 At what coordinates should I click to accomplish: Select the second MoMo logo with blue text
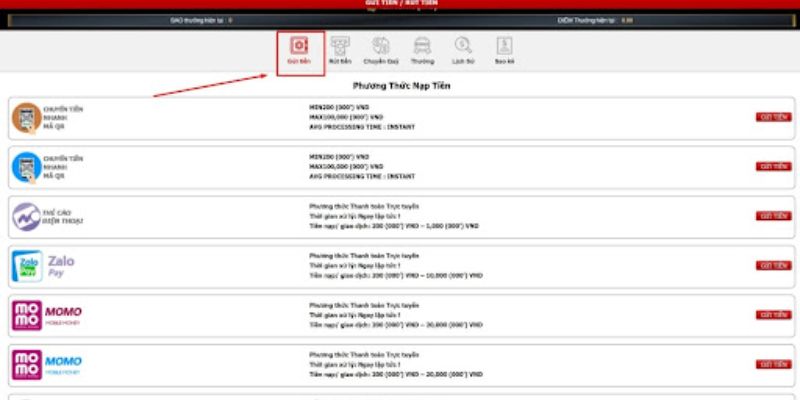26,364
